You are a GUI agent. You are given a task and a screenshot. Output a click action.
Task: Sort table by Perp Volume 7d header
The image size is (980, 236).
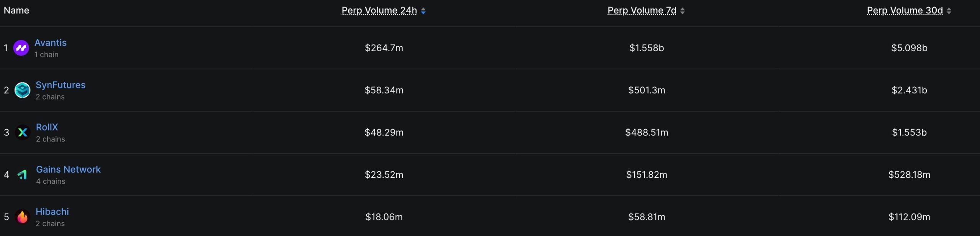642,11
